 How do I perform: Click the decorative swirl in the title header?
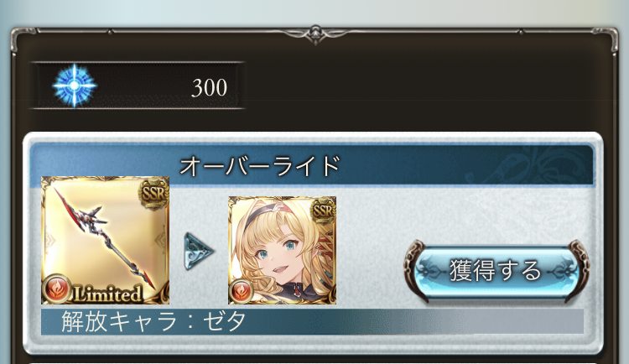point(528,166)
